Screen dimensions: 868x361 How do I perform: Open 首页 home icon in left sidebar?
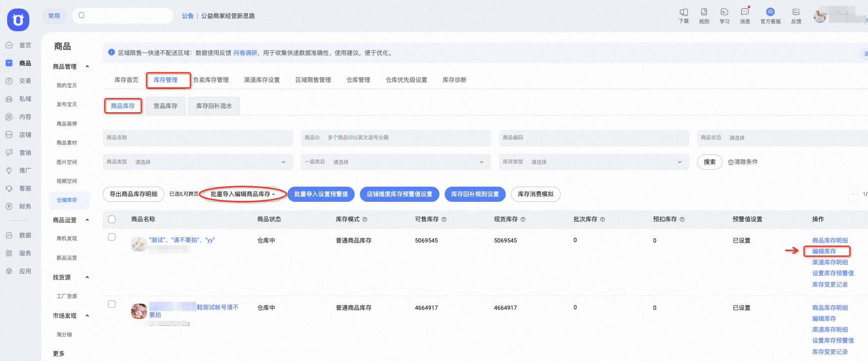click(x=9, y=45)
